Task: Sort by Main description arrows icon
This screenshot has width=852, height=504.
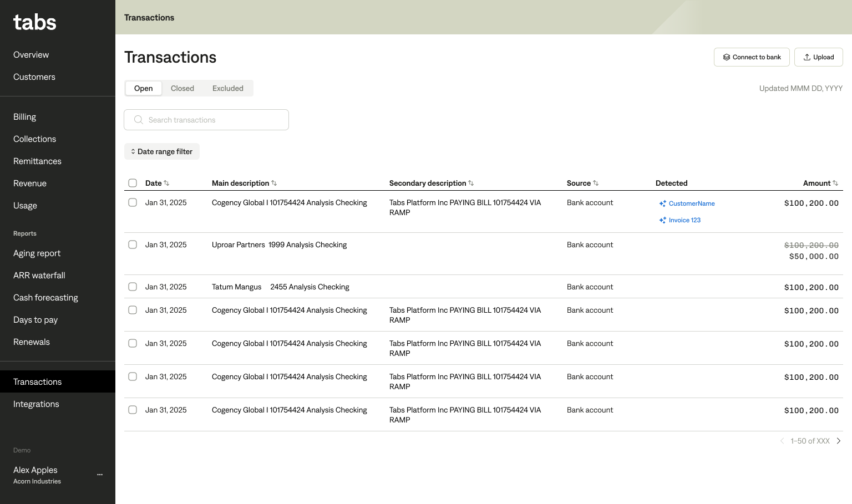Action: 274,183
